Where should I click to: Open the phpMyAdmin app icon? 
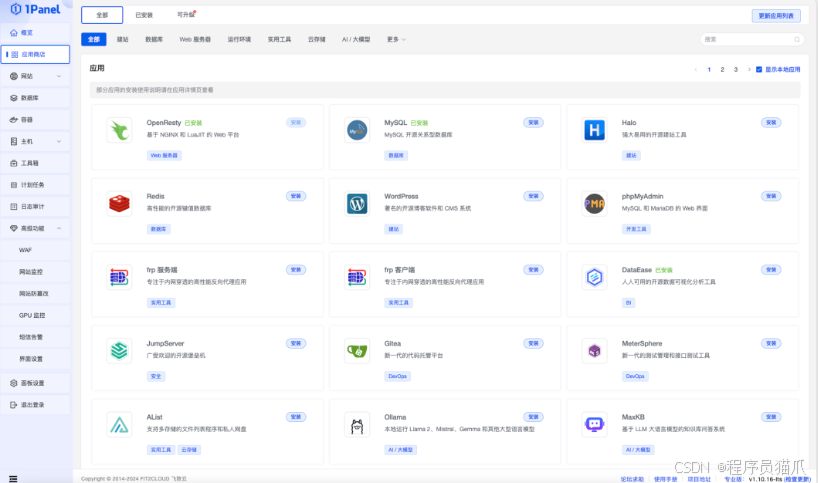(594, 203)
